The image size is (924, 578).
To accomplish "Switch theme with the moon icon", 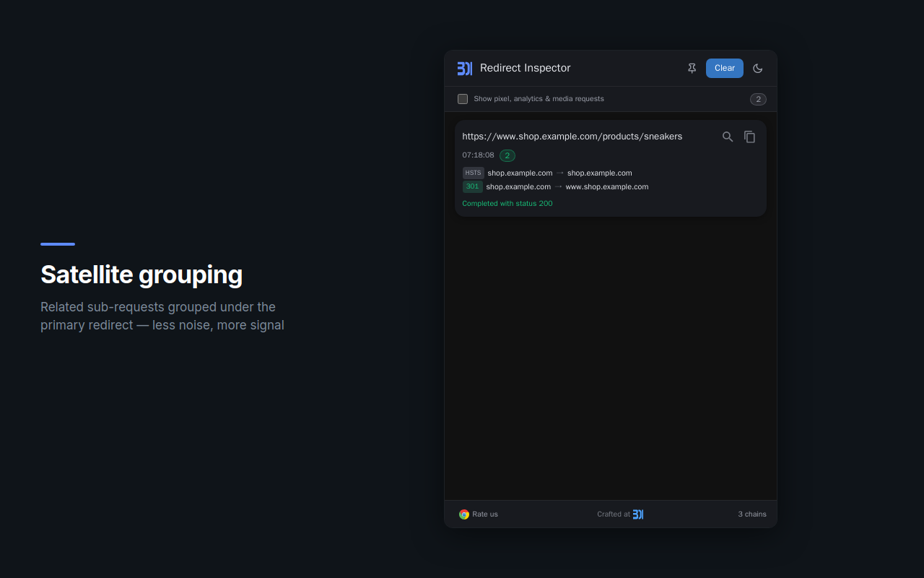I will pyautogui.click(x=757, y=68).
